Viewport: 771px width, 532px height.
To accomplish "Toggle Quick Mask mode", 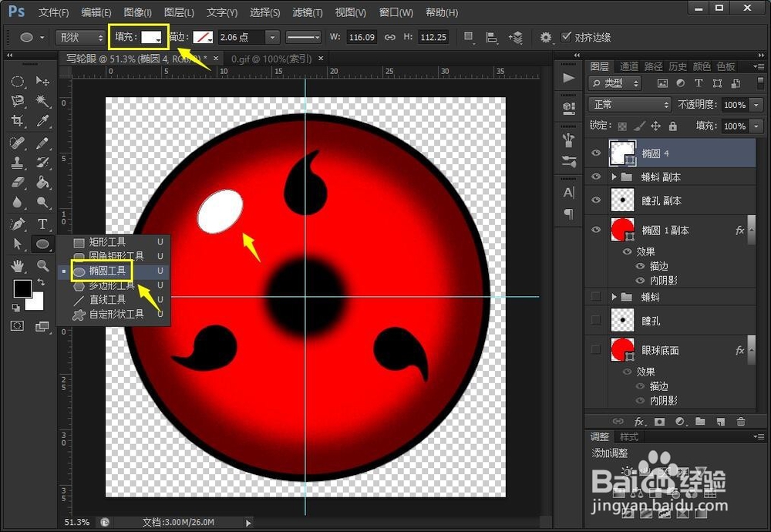I will (x=18, y=326).
